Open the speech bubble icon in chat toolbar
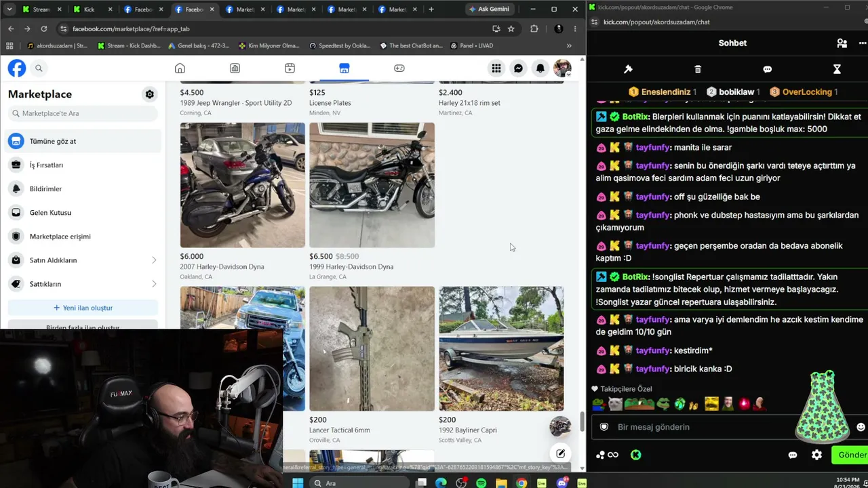The width and height of the screenshot is (868, 488). (x=767, y=69)
